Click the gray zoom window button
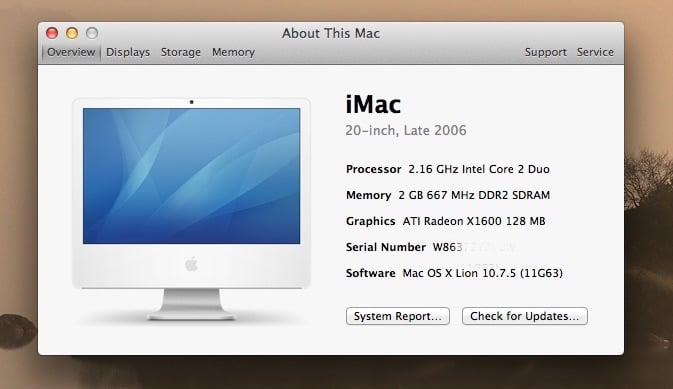 click(x=92, y=33)
